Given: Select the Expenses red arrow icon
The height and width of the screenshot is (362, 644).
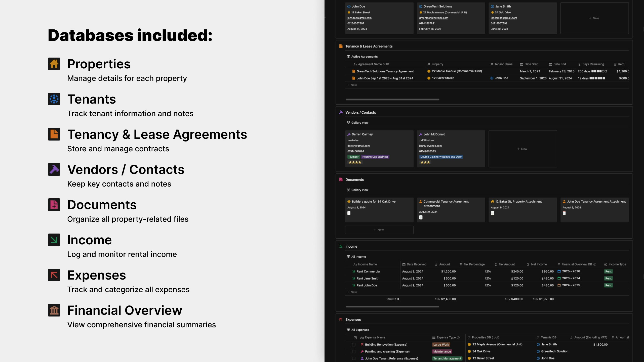Looking at the screenshot, I should (x=54, y=275).
